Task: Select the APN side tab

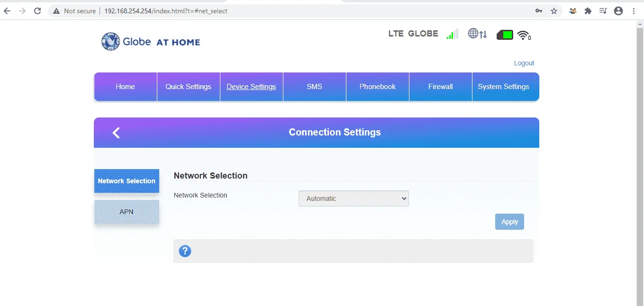Action: pyautogui.click(x=127, y=212)
